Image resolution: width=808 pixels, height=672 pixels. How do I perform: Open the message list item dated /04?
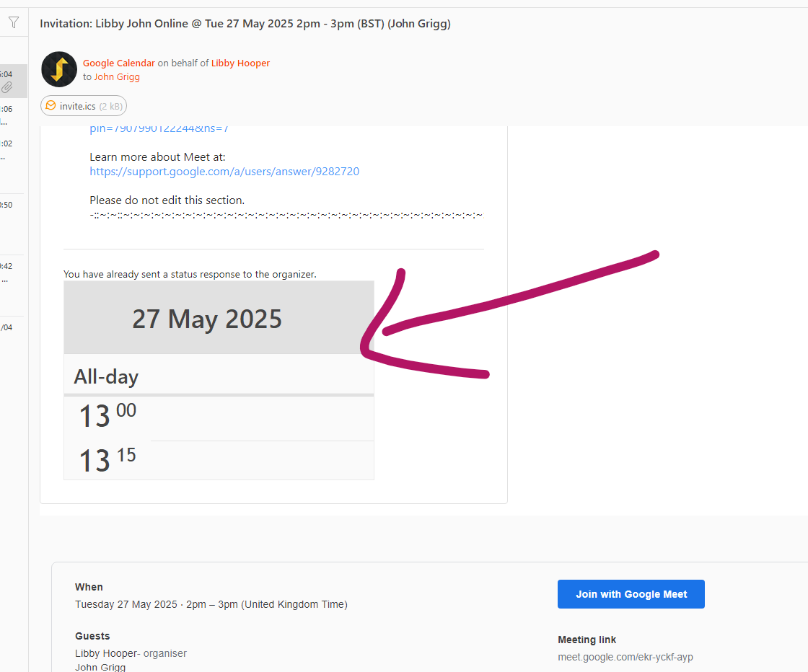(14, 335)
